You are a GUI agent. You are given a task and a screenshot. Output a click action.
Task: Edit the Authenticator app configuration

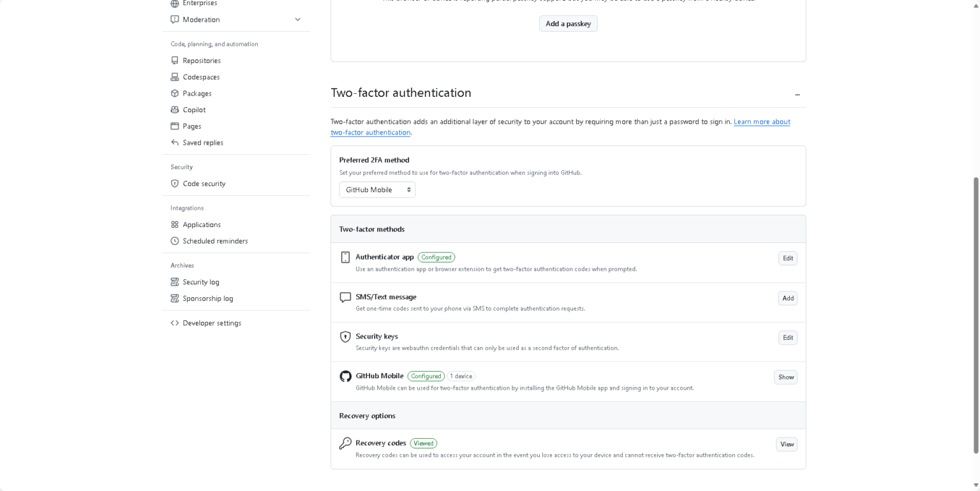[x=787, y=258]
